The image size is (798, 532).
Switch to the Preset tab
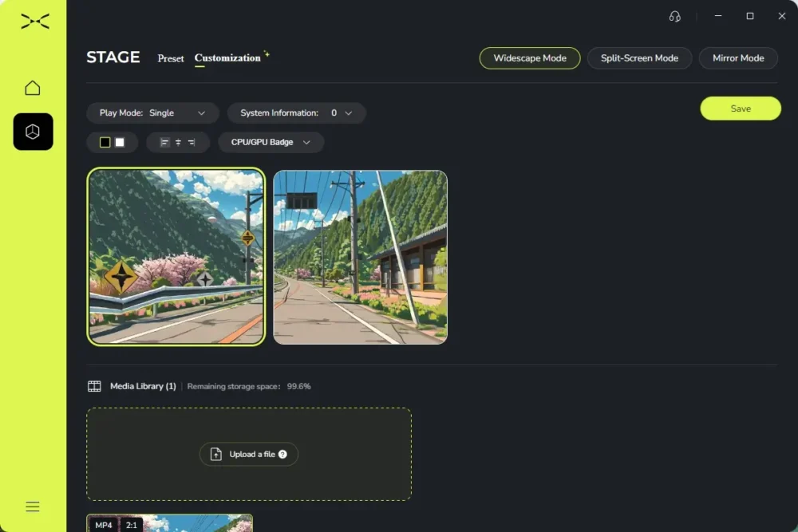tap(171, 58)
